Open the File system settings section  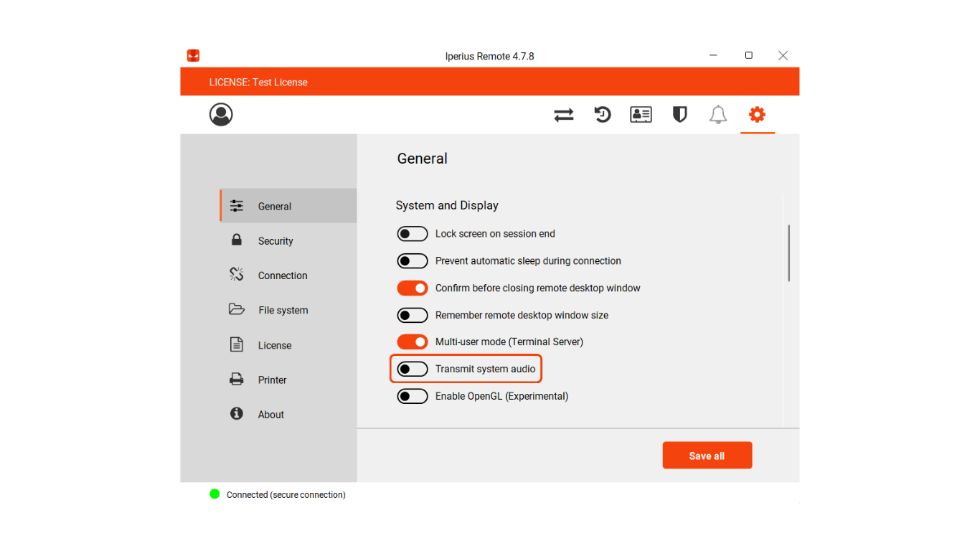coord(283,311)
